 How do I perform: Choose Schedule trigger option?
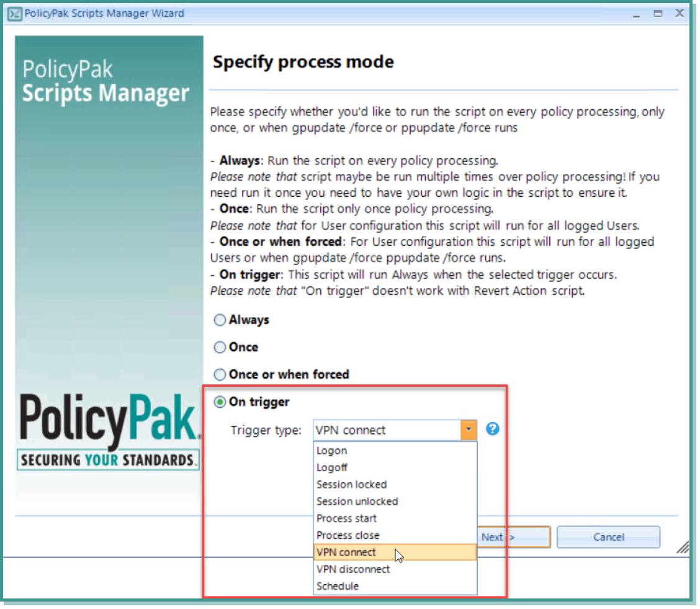(395, 587)
